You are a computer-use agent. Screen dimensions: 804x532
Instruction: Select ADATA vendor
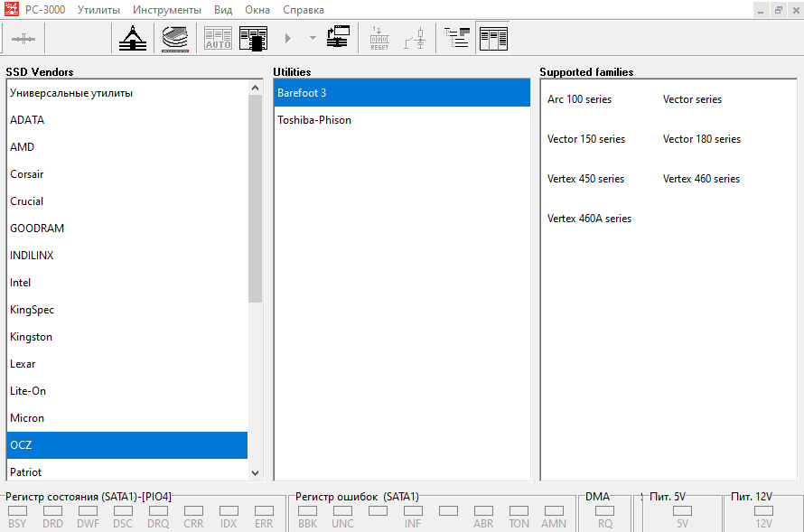[127, 120]
